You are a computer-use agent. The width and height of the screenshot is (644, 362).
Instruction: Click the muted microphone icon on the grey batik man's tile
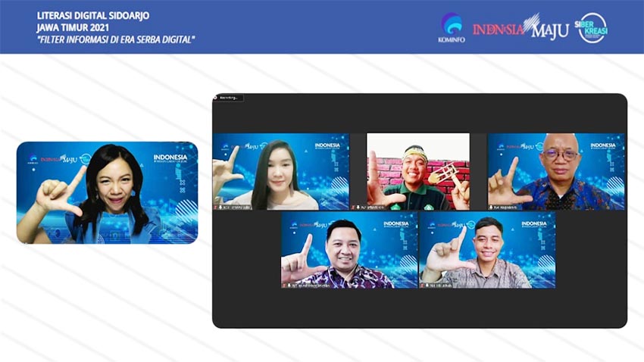(422, 286)
